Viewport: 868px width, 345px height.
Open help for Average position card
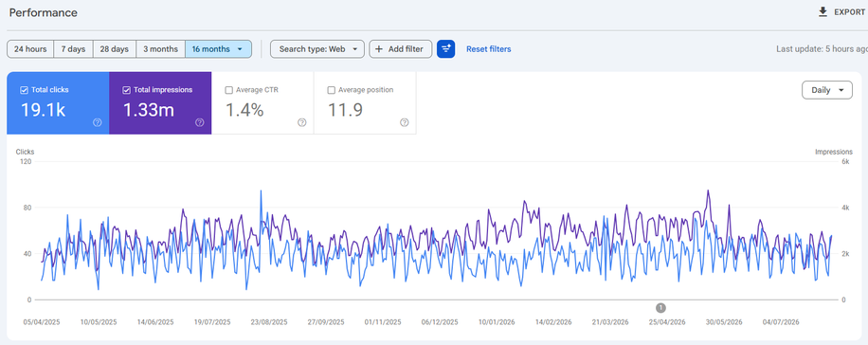[x=404, y=122]
